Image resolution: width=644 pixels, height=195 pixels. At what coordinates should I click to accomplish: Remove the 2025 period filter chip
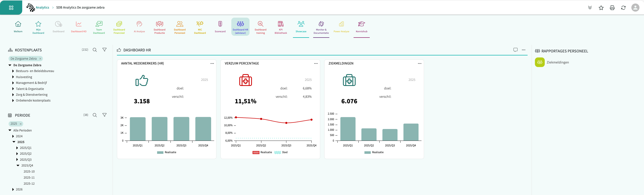coord(21,124)
